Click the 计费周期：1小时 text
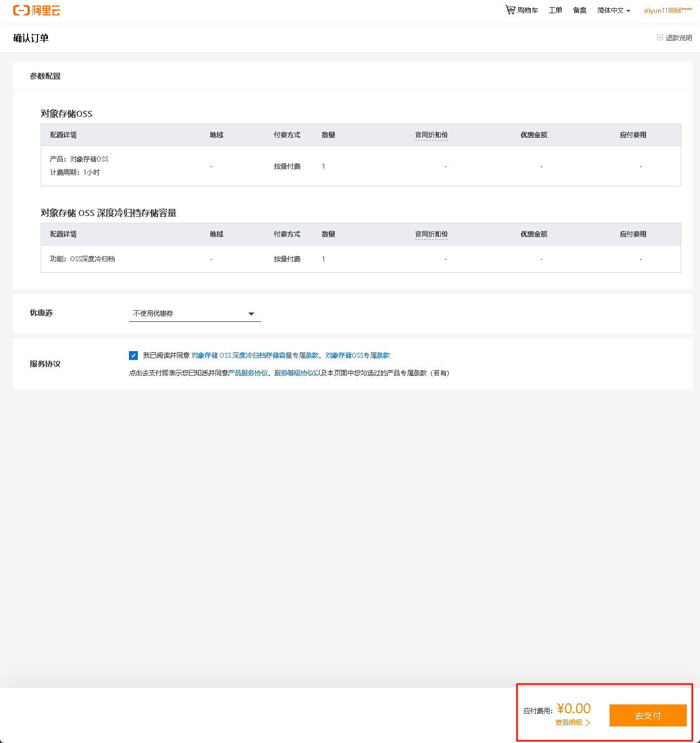Image resolution: width=700 pixels, height=743 pixels. click(x=75, y=173)
